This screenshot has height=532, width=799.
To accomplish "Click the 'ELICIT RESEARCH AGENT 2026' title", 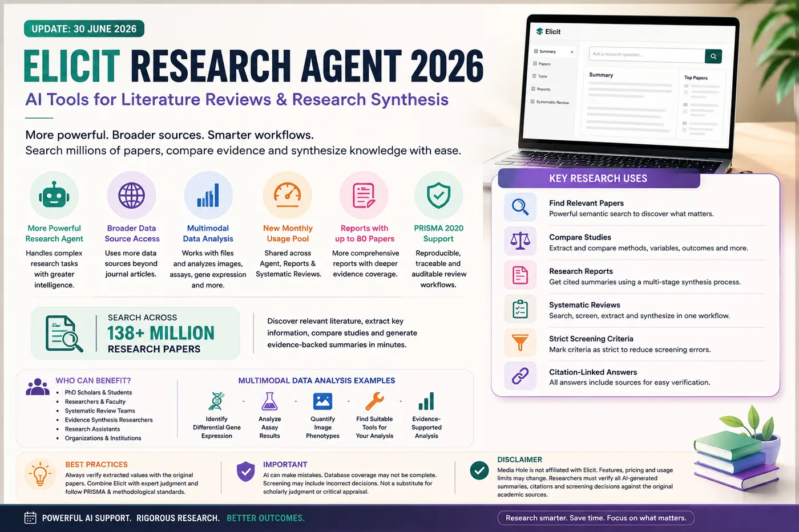I will pyautogui.click(x=254, y=66).
